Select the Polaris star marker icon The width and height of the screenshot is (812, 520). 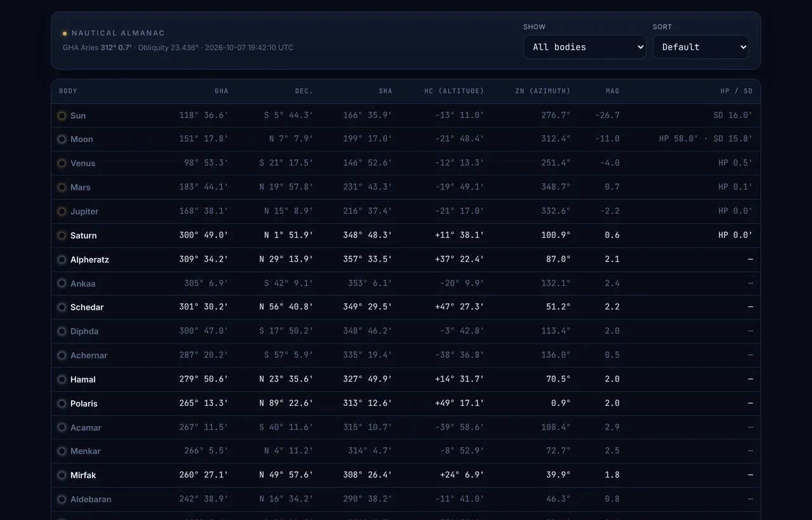tap(62, 403)
